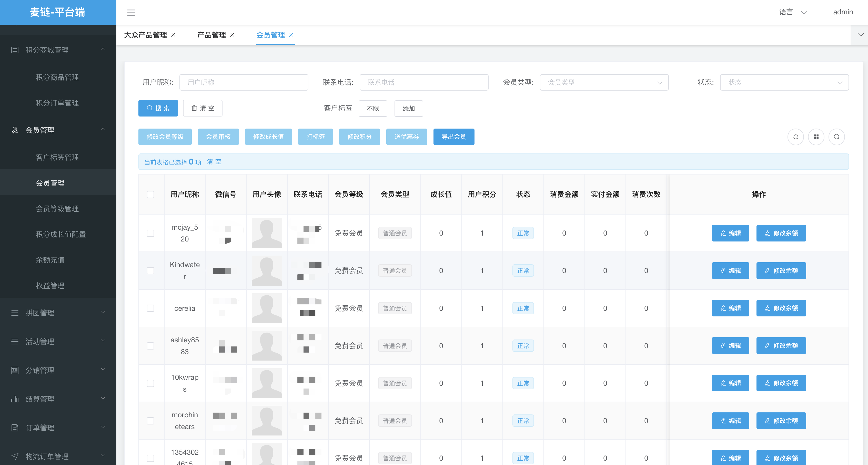Click the 送优惠券 button
The height and width of the screenshot is (465, 868).
[406, 137]
